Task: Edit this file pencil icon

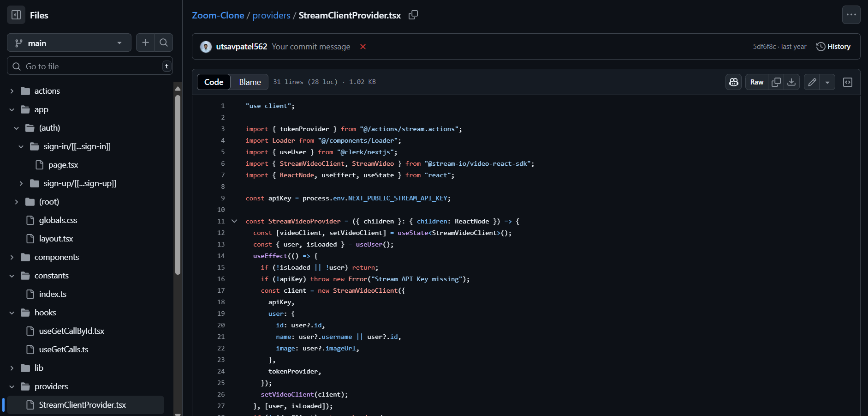Action: click(x=812, y=82)
